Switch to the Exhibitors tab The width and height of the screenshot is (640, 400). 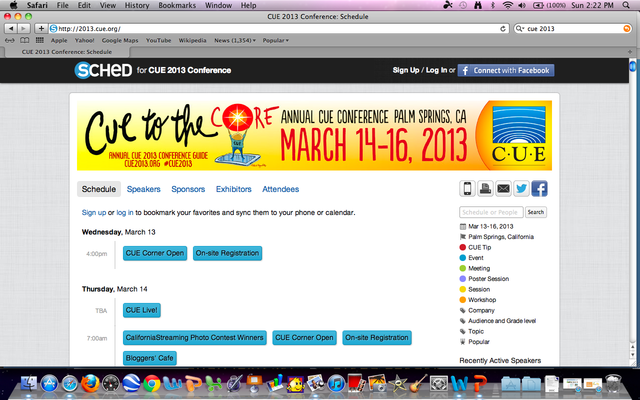coord(233,189)
